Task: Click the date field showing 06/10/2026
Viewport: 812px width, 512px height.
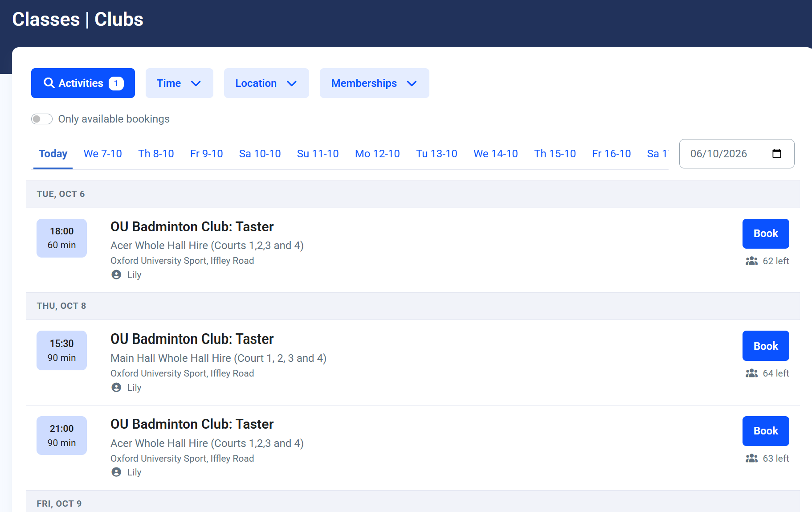Action: [x=737, y=154]
